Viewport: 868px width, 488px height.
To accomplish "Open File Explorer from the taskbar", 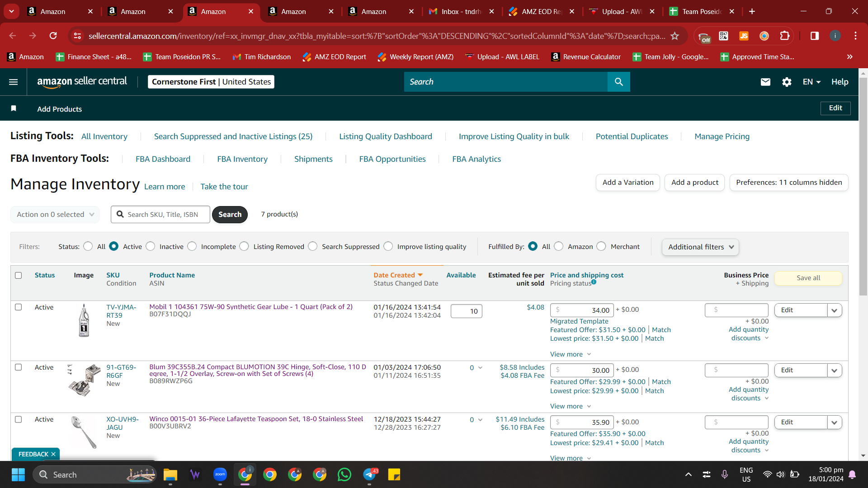I will pyautogui.click(x=170, y=474).
